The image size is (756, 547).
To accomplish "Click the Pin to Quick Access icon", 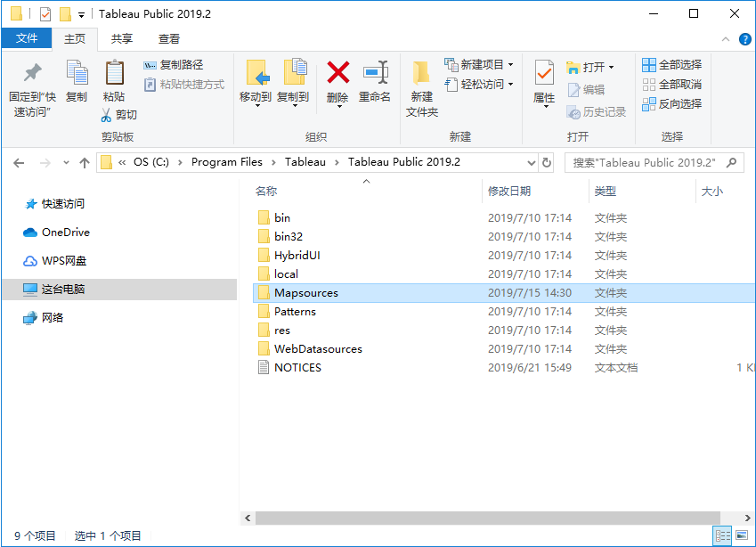I will pos(32,73).
